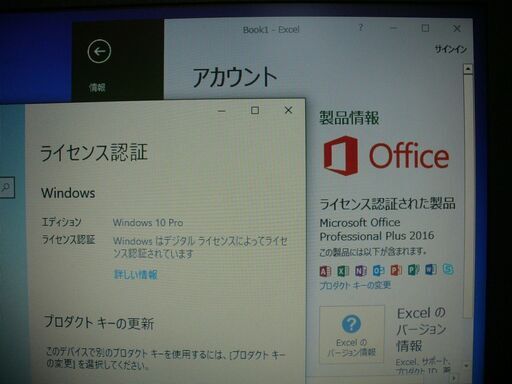Click the scrollbar up arrow
Screen dimensions: 512x384
(468, 69)
